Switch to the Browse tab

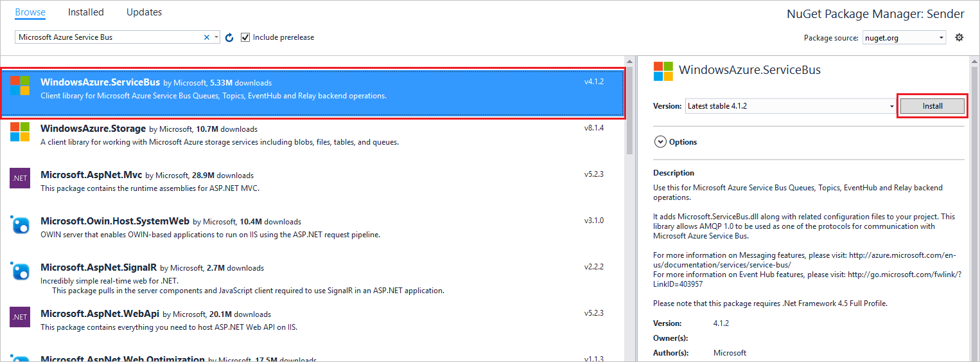[x=30, y=12]
